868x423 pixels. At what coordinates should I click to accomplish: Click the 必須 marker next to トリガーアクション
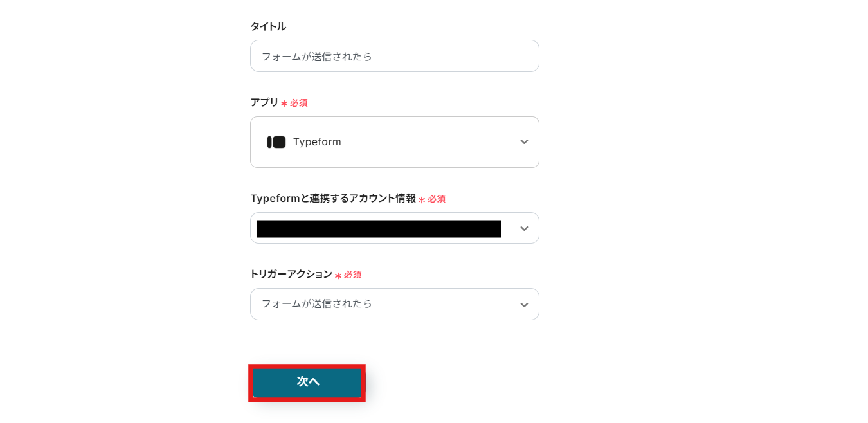[x=353, y=274]
